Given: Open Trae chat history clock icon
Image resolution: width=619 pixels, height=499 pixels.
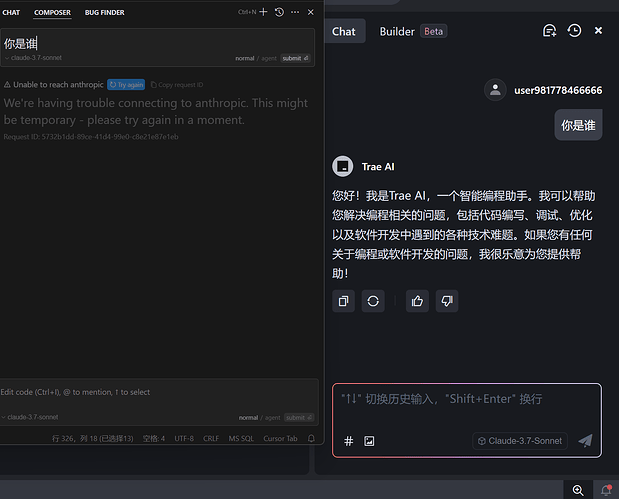Looking at the screenshot, I should (574, 31).
